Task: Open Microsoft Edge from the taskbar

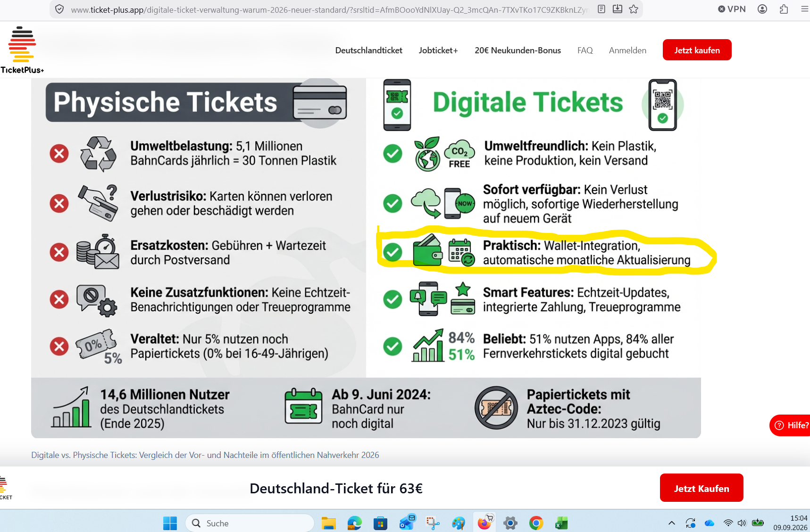Action: pos(355,523)
